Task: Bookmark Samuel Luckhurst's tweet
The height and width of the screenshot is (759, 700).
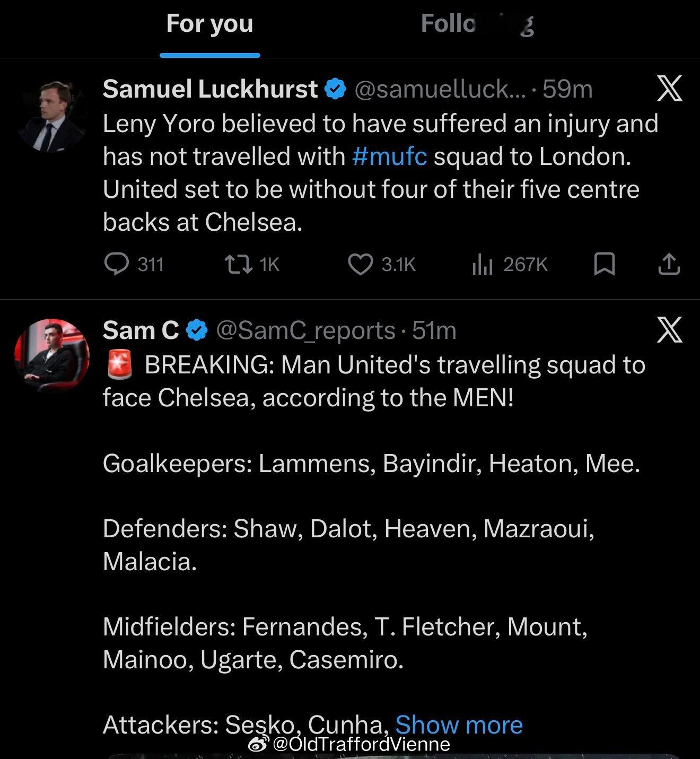Action: tap(604, 264)
